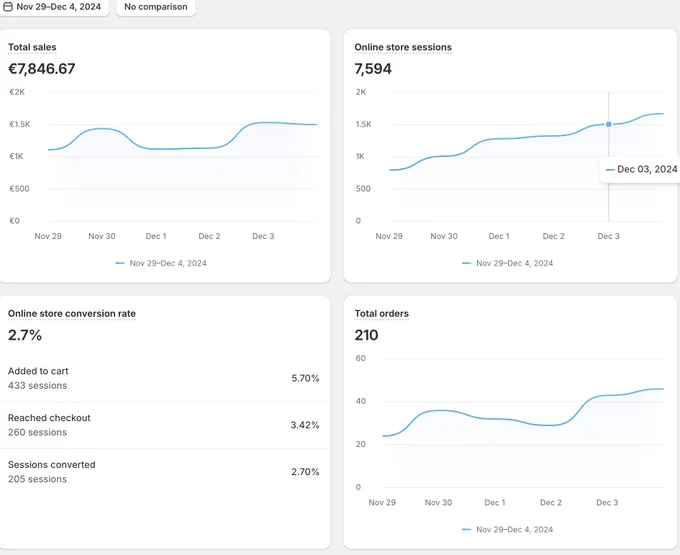The image size is (680, 555).
Task: Open the Total orders report title
Action: click(382, 313)
